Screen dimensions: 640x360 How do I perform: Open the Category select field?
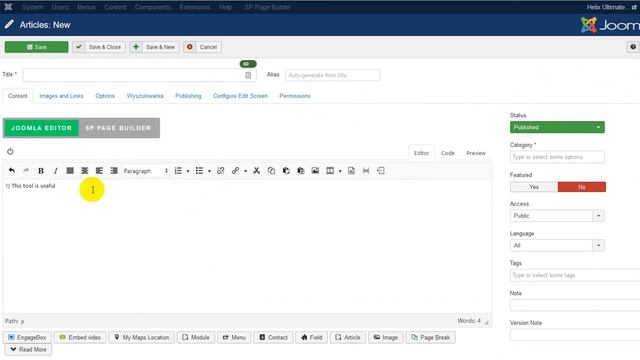pos(557,157)
